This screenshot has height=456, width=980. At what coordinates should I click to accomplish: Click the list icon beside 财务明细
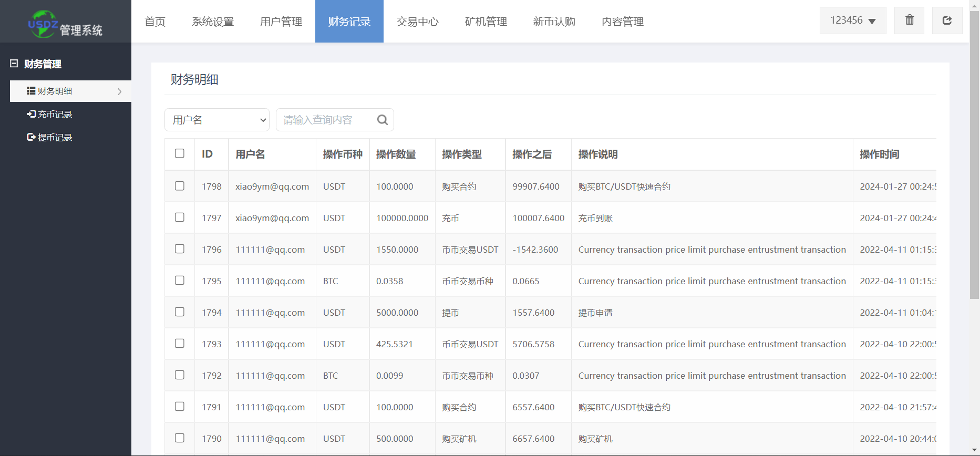tap(31, 91)
